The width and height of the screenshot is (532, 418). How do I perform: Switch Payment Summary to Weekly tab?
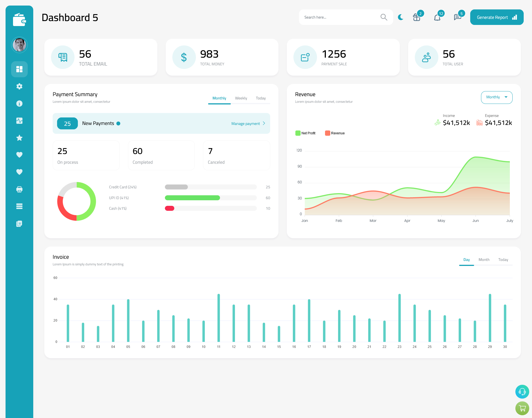pos(241,98)
